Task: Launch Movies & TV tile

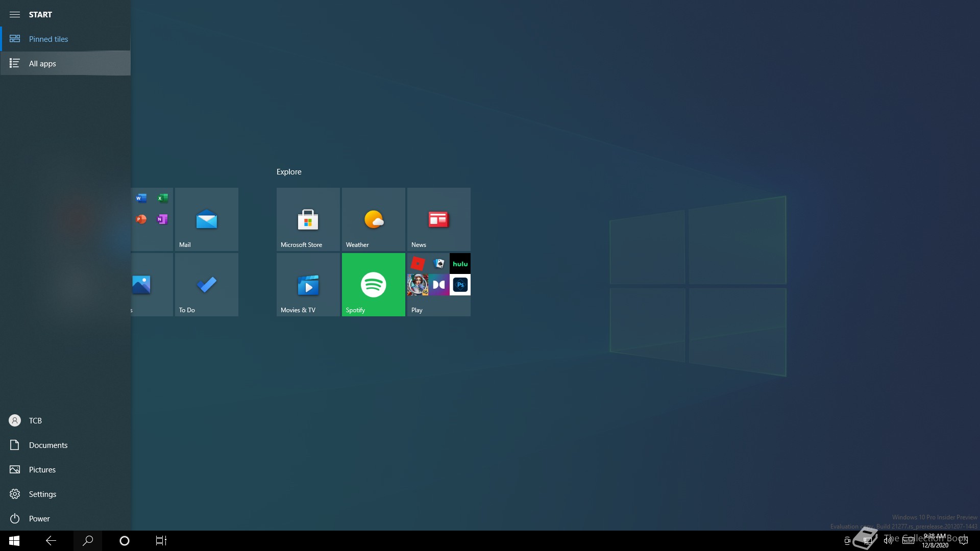Action: coord(308,285)
